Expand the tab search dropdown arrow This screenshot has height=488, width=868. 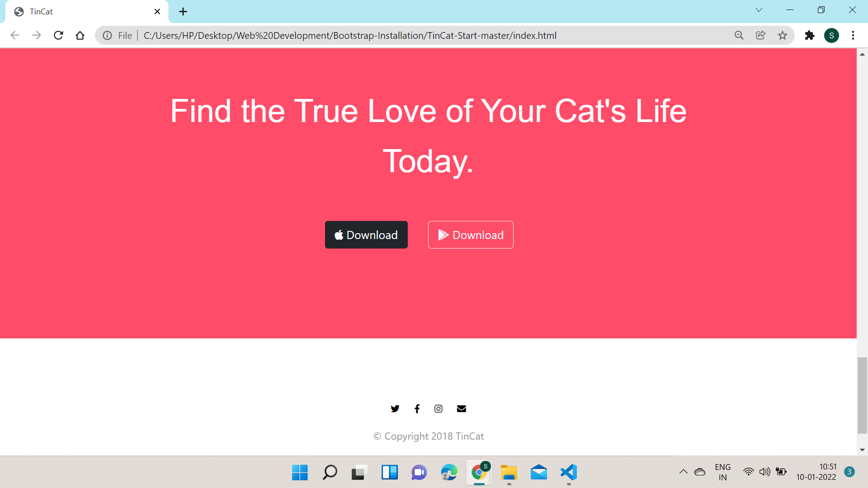click(759, 9)
